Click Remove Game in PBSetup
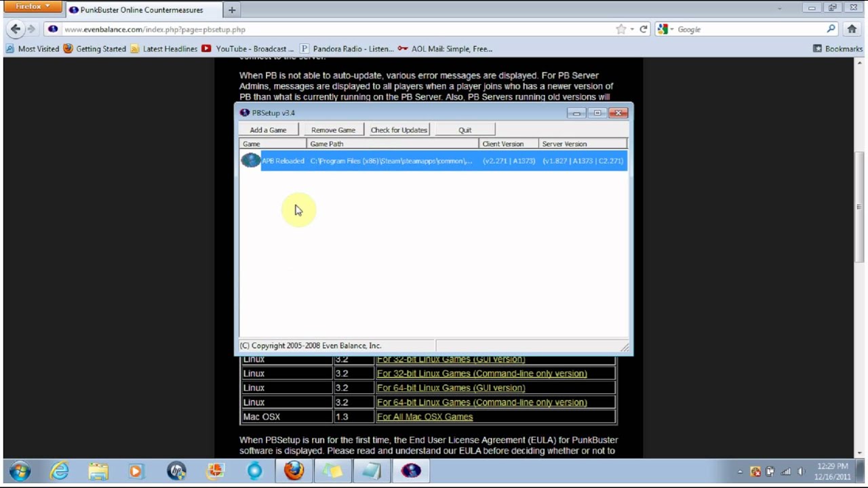Screen dimensions: 868x488 (333, 129)
